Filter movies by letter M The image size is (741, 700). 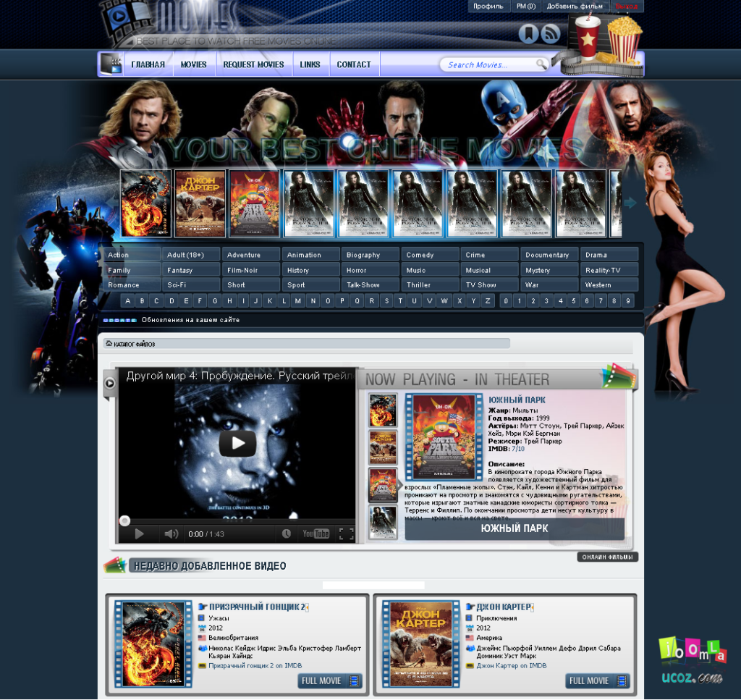click(x=298, y=300)
